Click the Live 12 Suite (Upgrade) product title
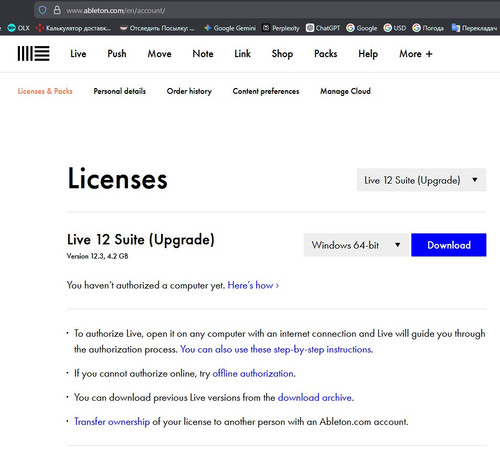Viewport: 500px width, 450px height. click(141, 240)
